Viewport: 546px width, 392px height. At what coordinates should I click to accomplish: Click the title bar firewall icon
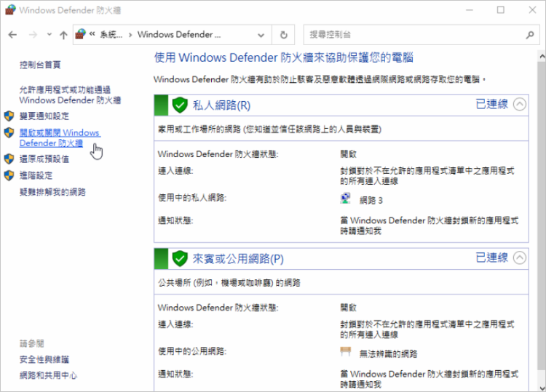point(10,9)
